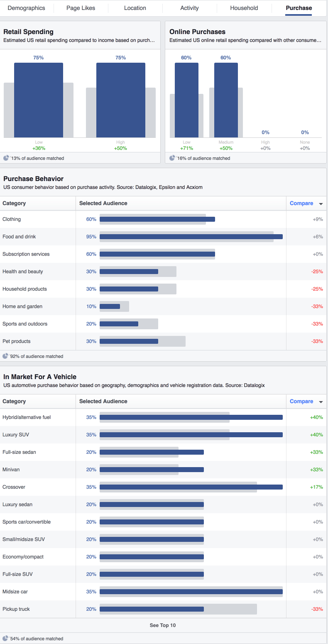This screenshot has width=328, height=644.
Task: Select the Pickup truck row bar
Action: click(152, 609)
